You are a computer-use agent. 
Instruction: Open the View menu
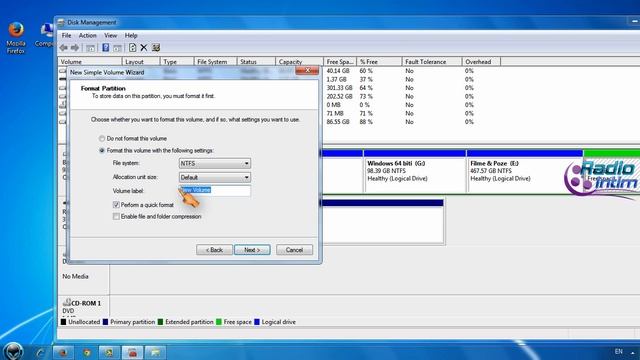pyautogui.click(x=110, y=36)
